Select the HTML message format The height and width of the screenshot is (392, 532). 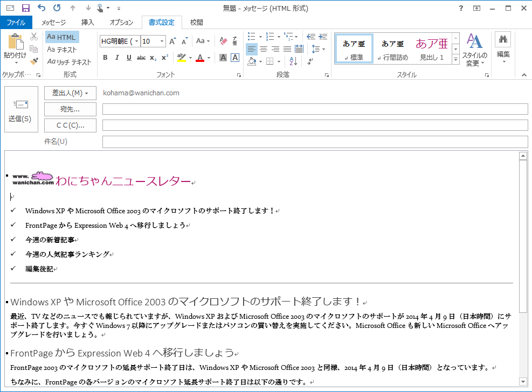62,37
